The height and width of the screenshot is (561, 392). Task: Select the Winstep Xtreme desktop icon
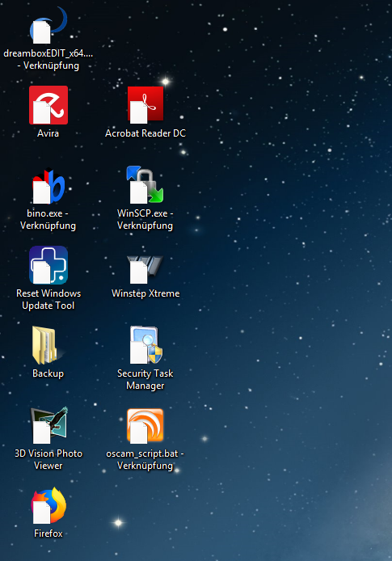pos(145,269)
